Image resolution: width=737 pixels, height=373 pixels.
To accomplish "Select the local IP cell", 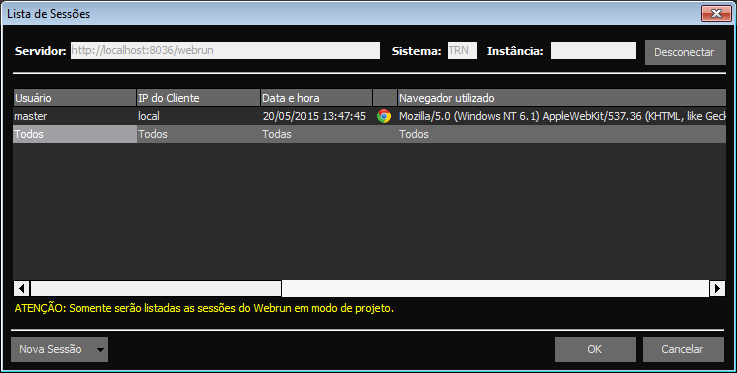I will click(x=198, y=116).
